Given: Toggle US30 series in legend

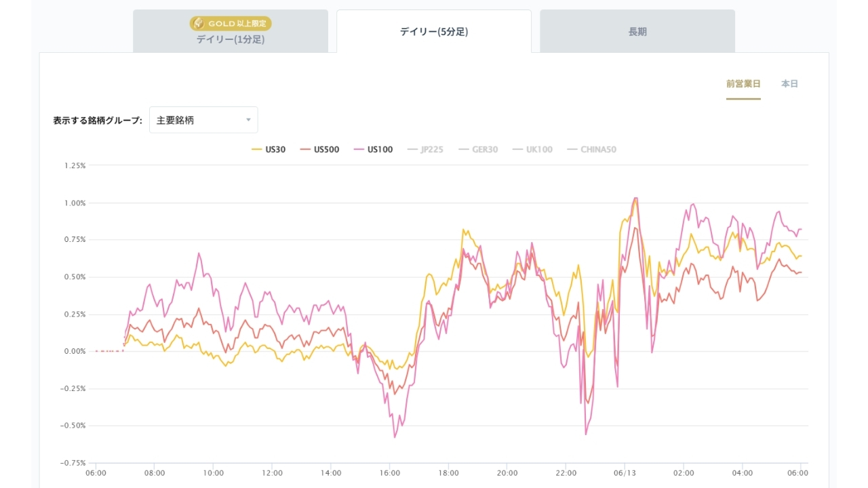Looking at the screenshot, I should [269, 150].
